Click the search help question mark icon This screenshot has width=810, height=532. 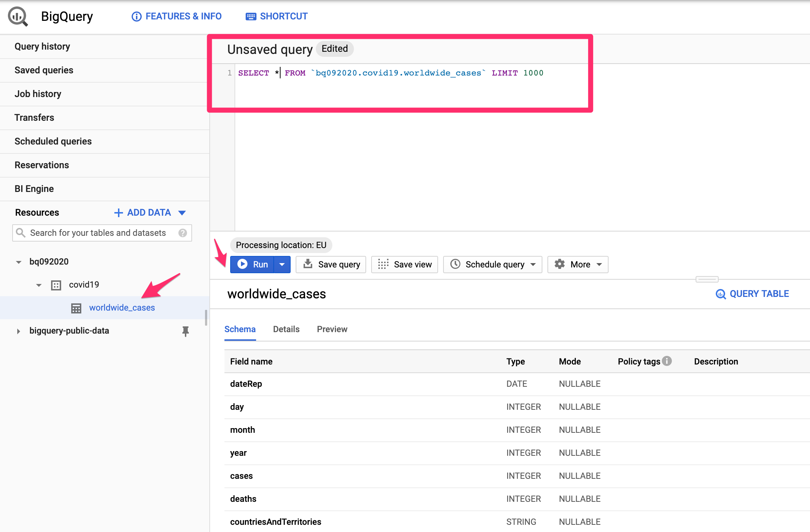(x=183, y=233)
